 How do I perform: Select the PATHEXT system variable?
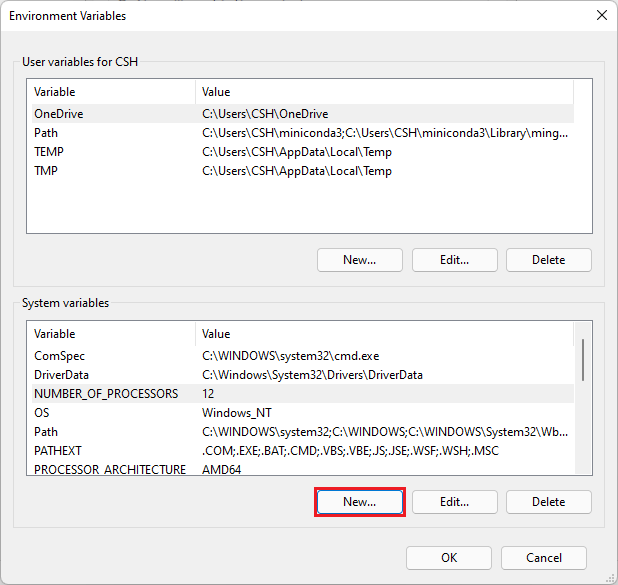[303, 451]
